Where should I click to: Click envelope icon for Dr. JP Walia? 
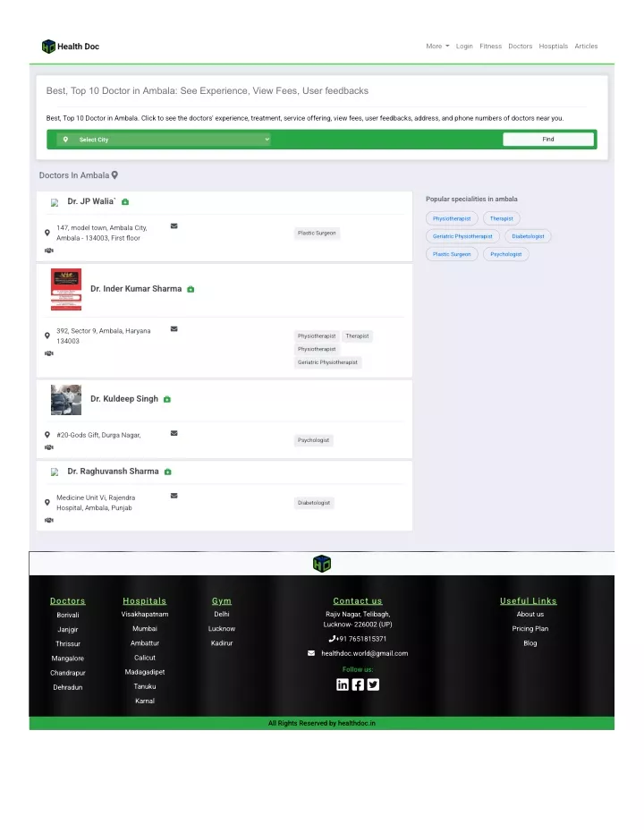tap(174, 225)
